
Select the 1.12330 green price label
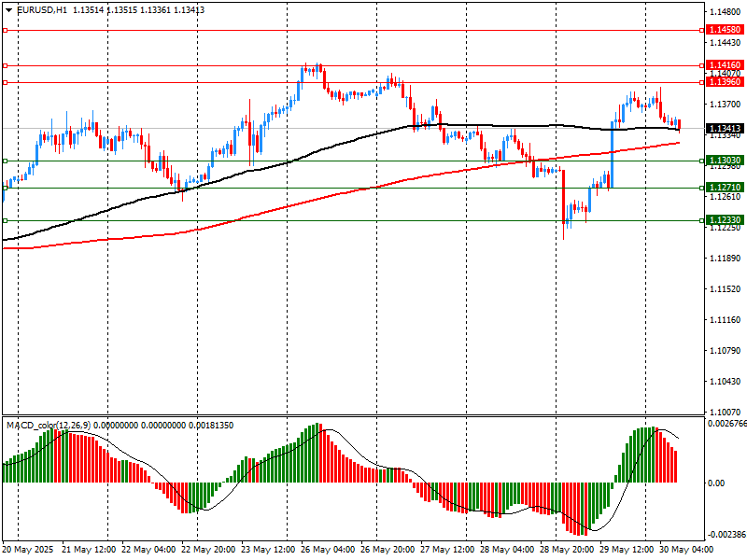[725, 220]
